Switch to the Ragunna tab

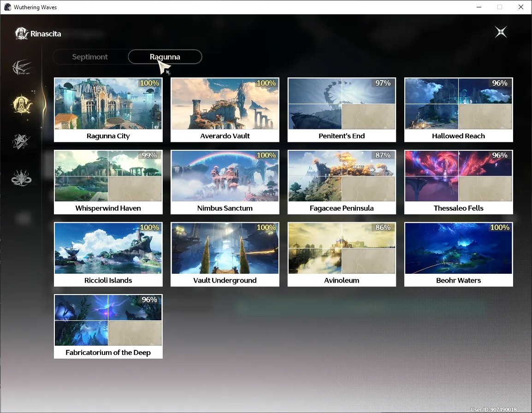tap(165, 57)
